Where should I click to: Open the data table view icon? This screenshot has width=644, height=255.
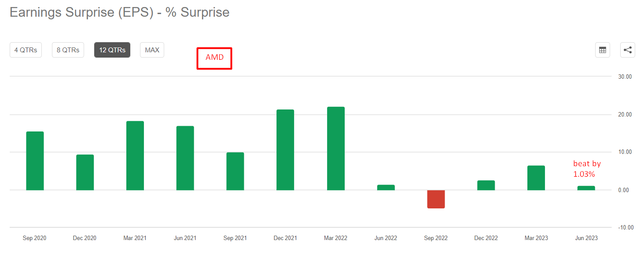pyautogui.click(x=602, y=50)
